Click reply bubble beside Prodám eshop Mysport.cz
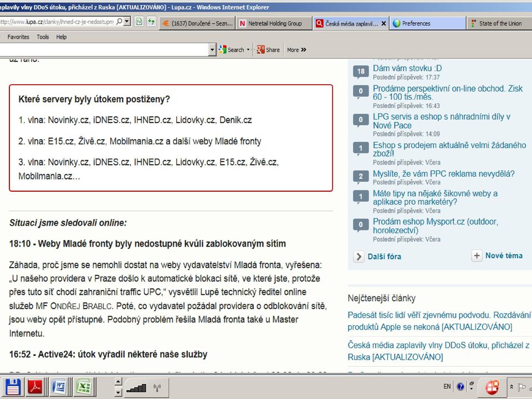The width and height of the screenshot is (532, 399). 361,225
